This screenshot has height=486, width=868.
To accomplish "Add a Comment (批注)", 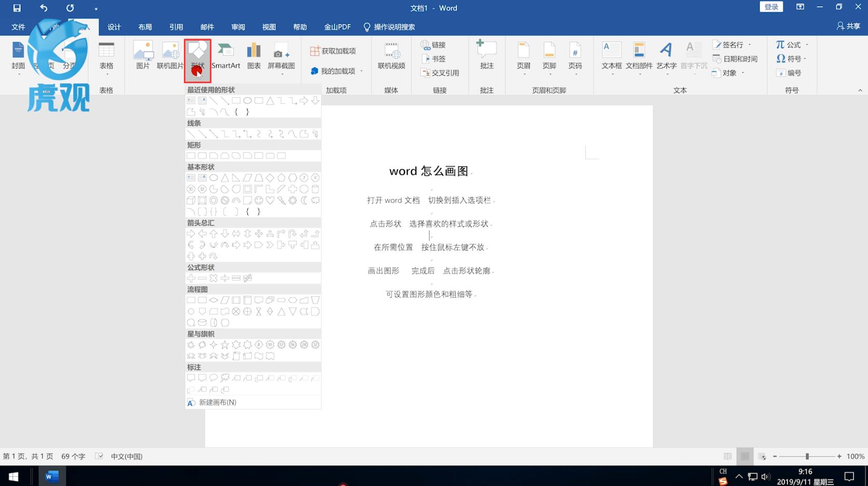I will 487,55.
